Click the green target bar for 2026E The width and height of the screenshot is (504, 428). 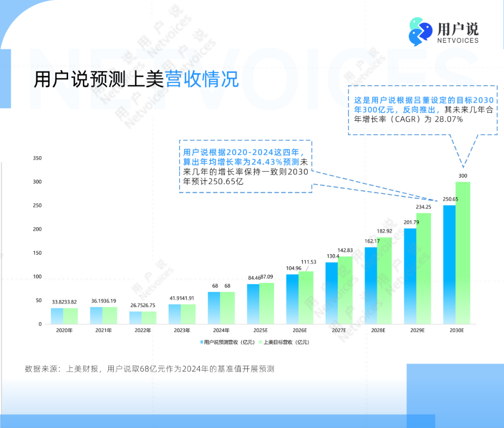(306, 297)
